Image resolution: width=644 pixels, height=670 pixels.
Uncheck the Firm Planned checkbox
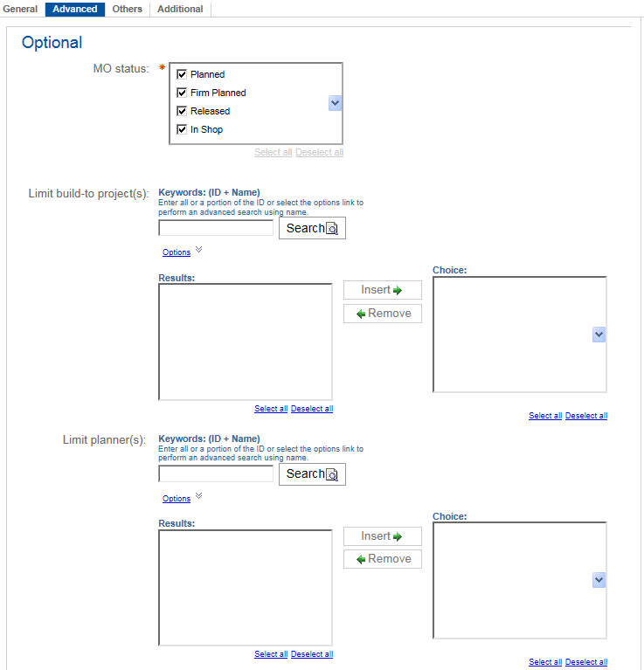pyautogui.click(x=183, y=93)
